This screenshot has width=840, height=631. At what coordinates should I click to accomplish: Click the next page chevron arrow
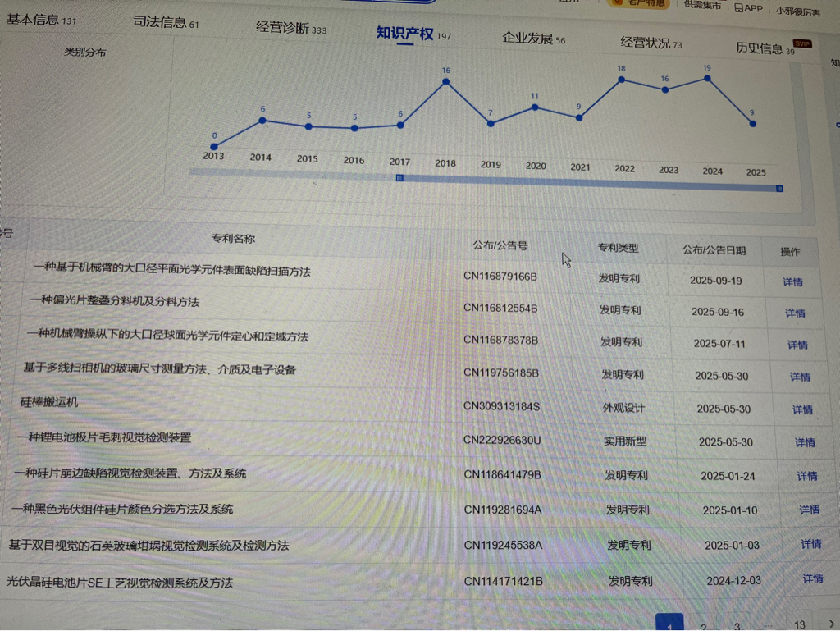[x=831, y=624]
